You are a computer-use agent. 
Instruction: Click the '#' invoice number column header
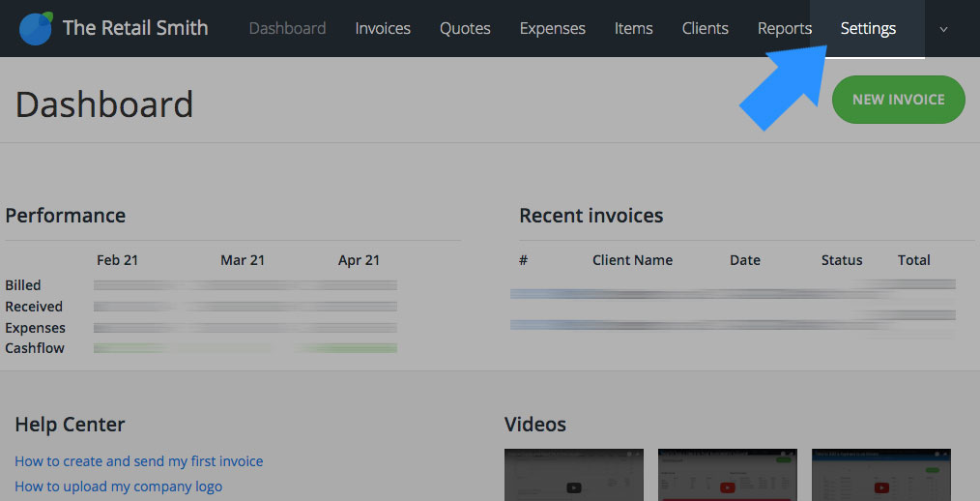523,260
